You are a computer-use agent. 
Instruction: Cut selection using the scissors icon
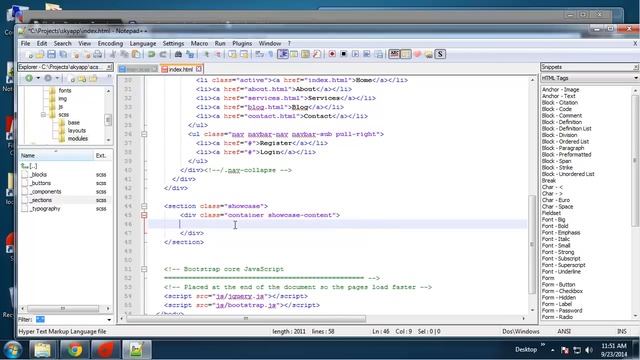pyautogui.click(x=113, y=54)
